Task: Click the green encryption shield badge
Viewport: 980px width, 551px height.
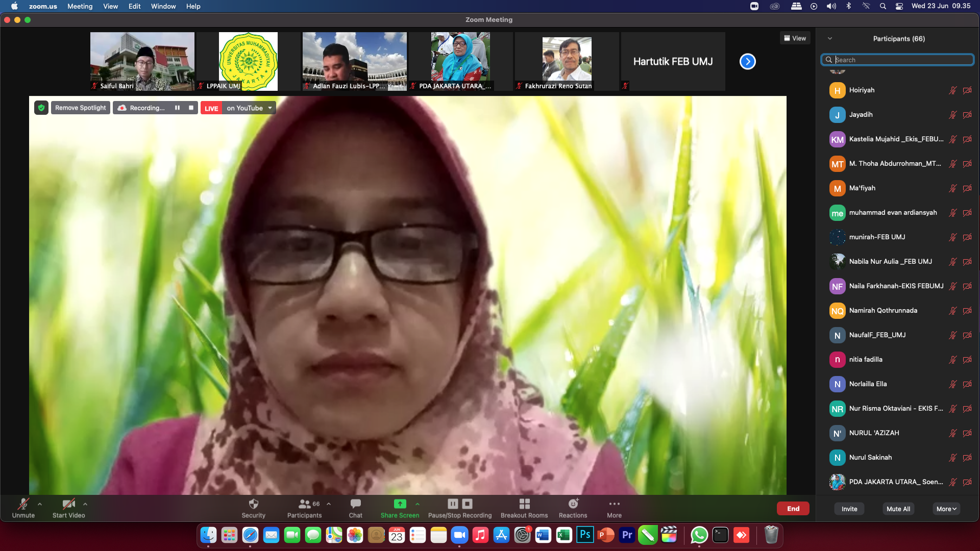Action: pos(41,108)
